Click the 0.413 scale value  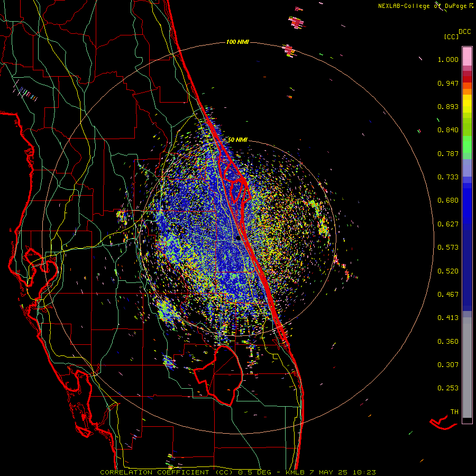coord(448,318)
